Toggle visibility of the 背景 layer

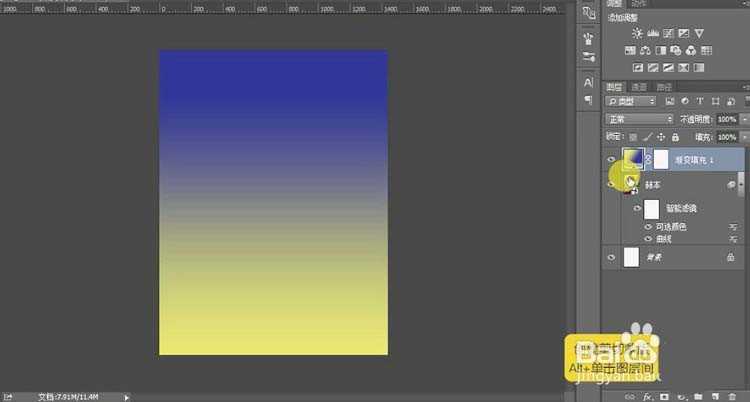tap(611, 257)
